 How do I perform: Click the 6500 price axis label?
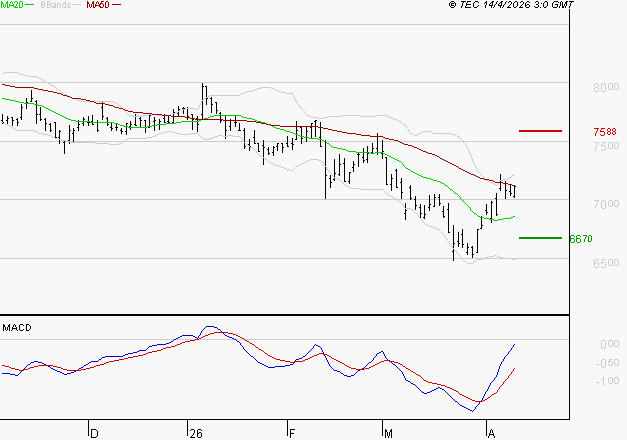tap(606, 263)
